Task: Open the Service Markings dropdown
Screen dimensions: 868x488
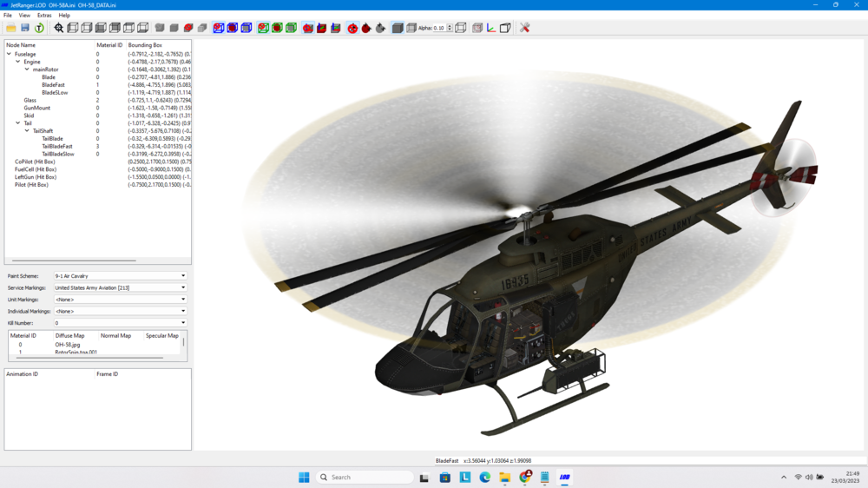Action: click(x=120, y=287)
